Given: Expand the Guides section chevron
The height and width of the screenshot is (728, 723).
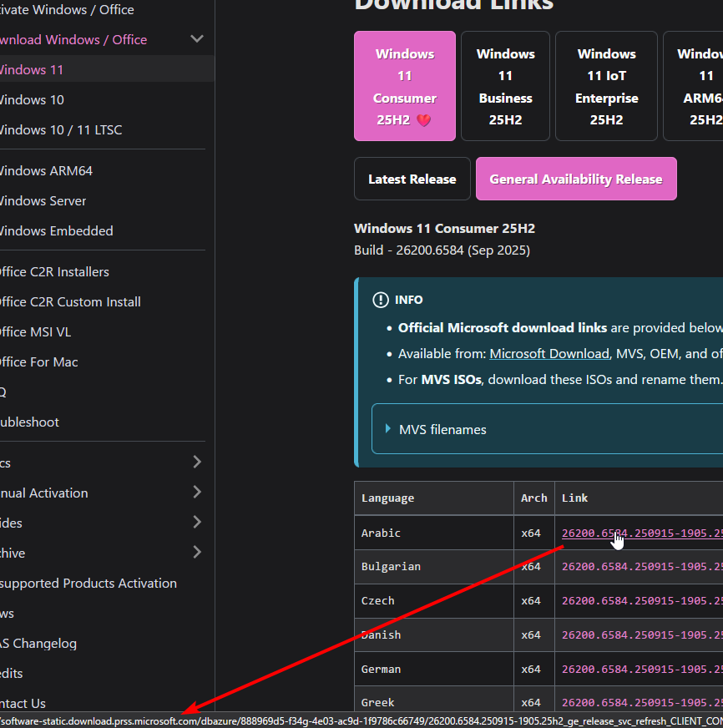Looking at the screenshot, I should pos(197,523).
